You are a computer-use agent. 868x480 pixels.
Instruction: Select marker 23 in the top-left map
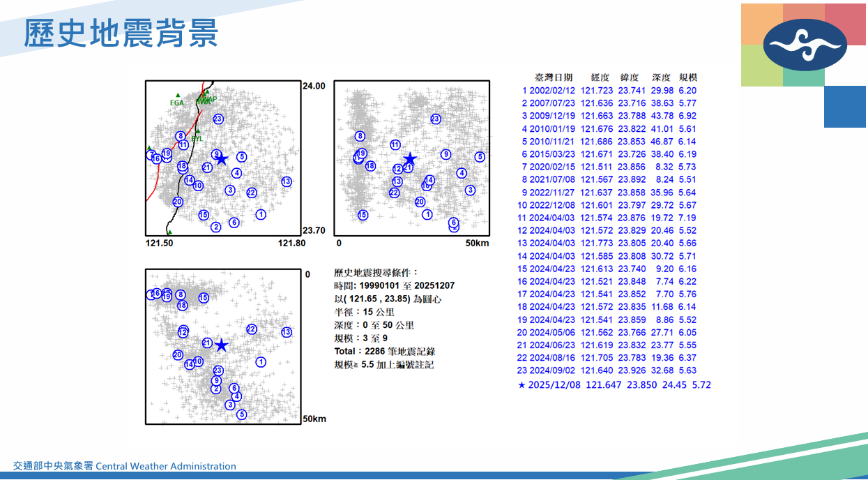point(218,119)
